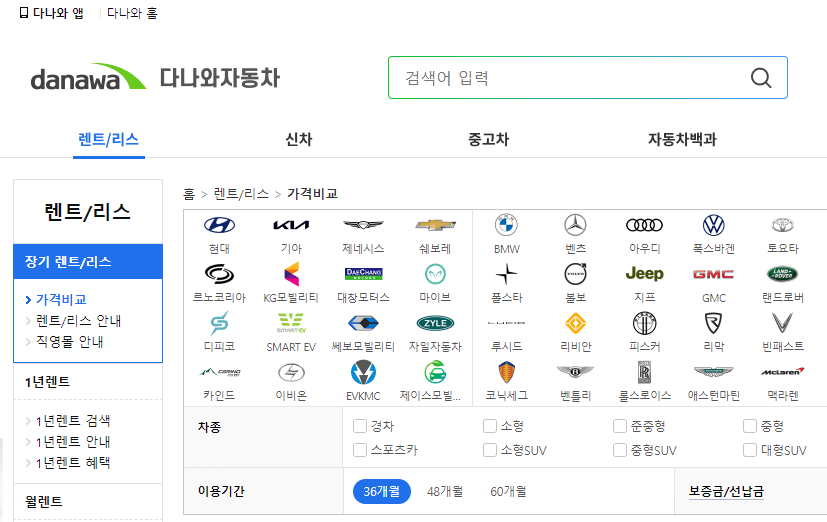This screenshot has width=827, height=522.
Task: Go to 다나와 홈 link
Action: click(132, 13)
